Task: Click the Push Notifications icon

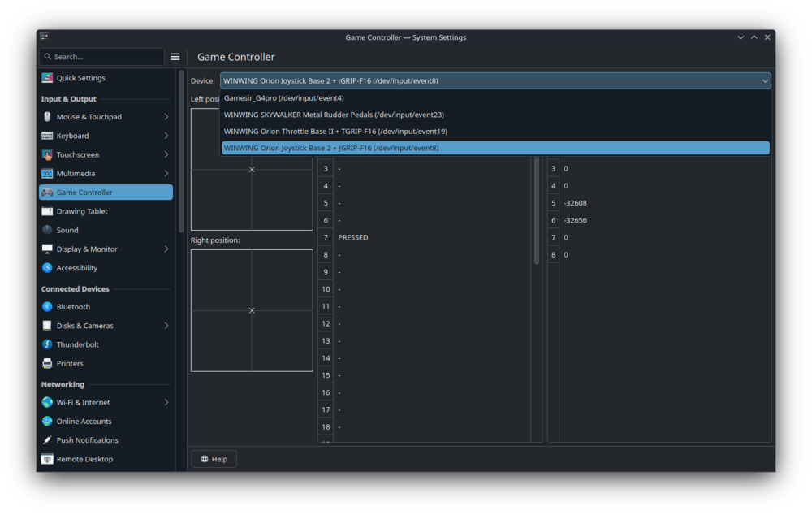Action: tap(47, 440)
